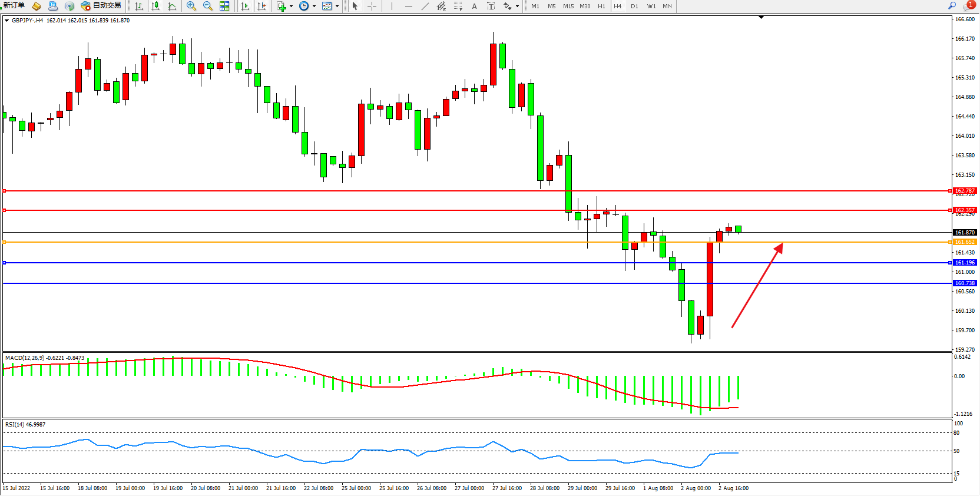Draw a vertical line tool
Image resolution: width=980 pixels, height=496 pixels.
[x=392, y=6]
